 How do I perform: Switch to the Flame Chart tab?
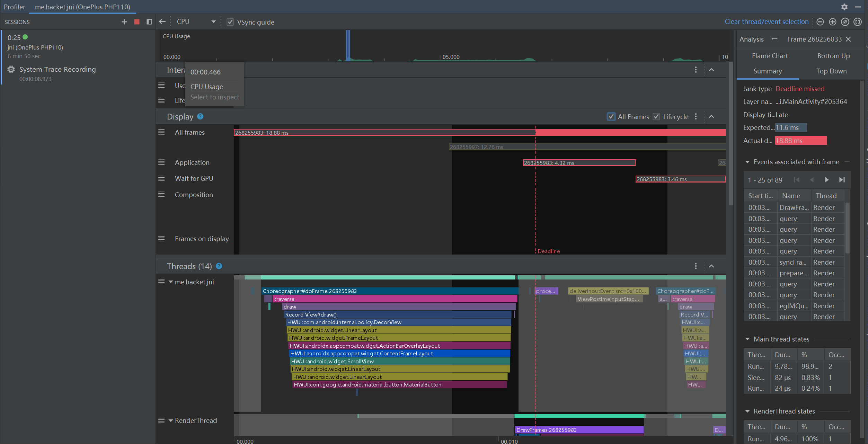pyautogui.click(x=770, y=56)
